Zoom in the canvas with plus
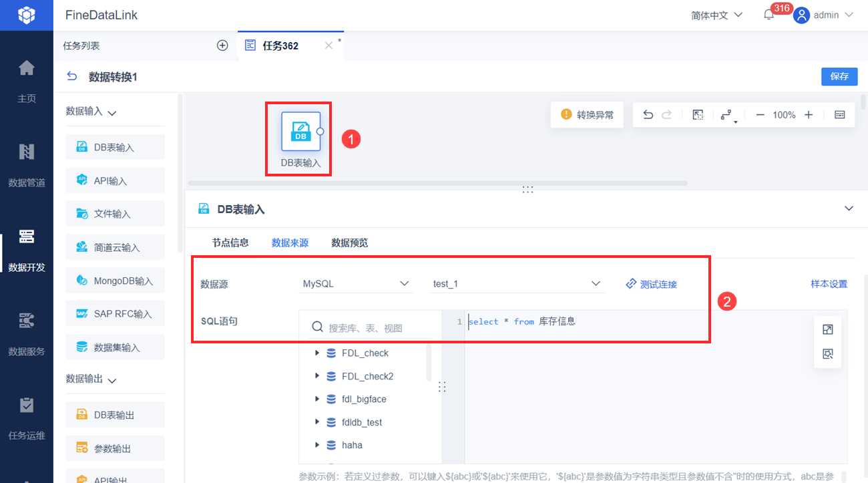 point(809,115)
